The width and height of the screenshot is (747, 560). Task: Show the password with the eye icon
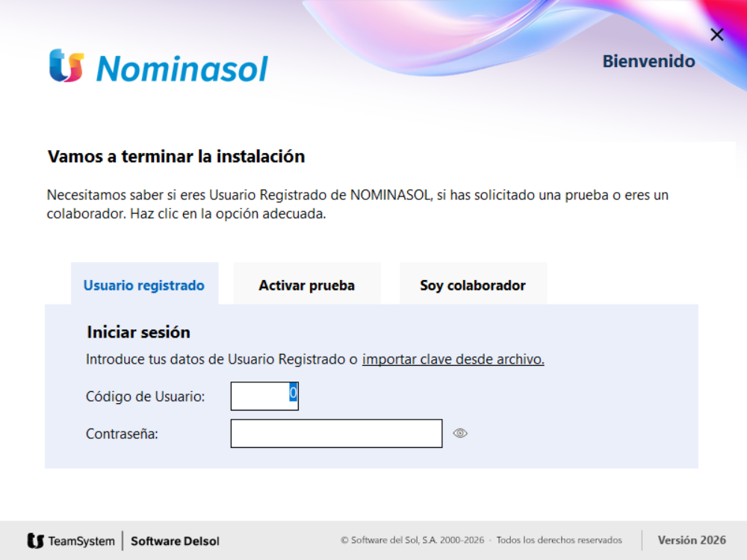point(459,433)
